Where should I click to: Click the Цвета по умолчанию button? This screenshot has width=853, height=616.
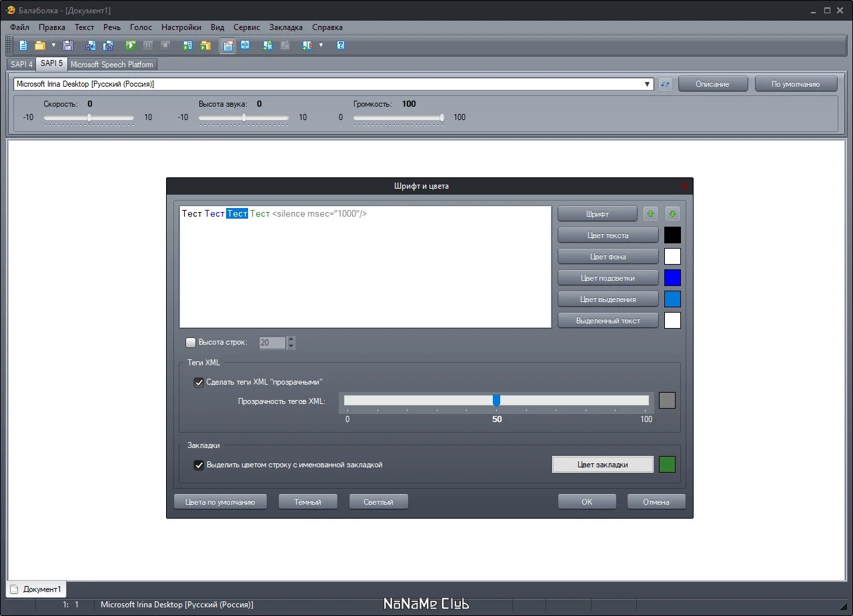click(220, 502)
